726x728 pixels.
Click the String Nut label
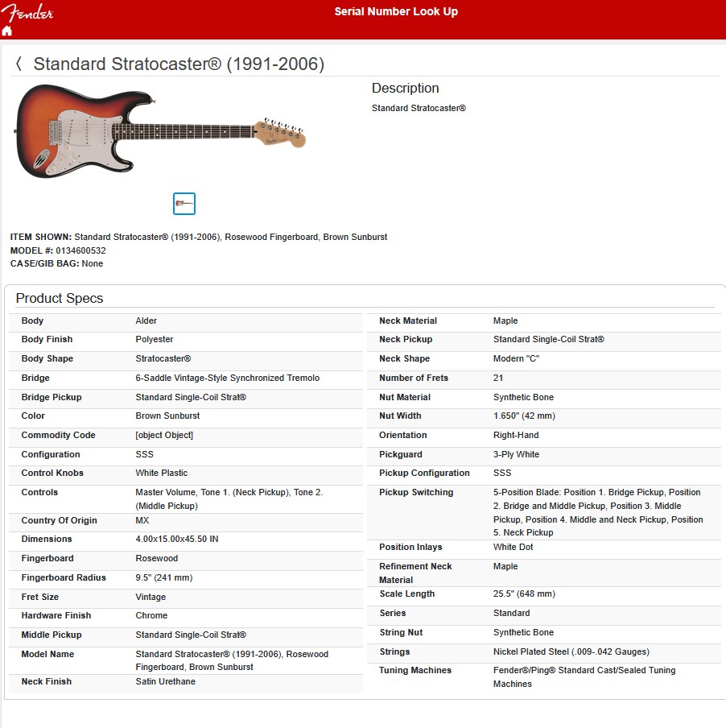pos(401,632)
